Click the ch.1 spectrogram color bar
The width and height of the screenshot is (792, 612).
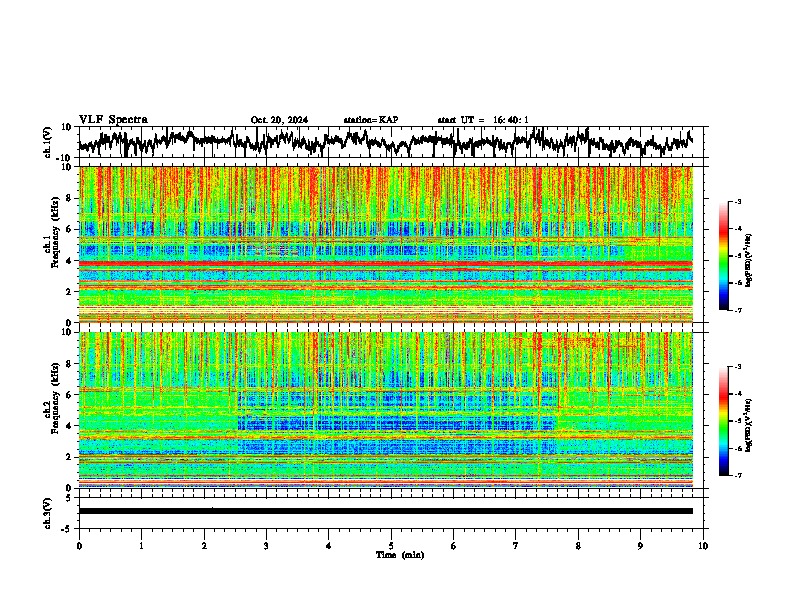click(x=724, y=256)
